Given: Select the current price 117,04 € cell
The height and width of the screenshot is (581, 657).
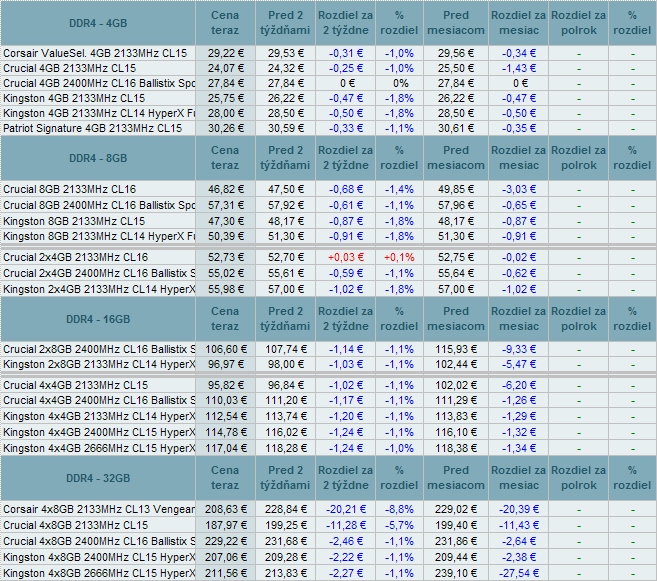Looking at the screenshot, I should pyautogui.click(x=225, y=448).
